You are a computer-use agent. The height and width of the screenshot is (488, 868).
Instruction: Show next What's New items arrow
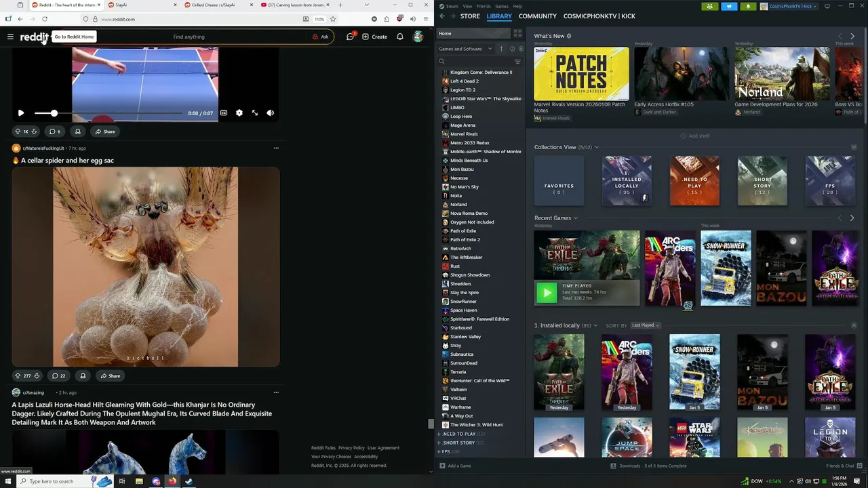point(852,36)
